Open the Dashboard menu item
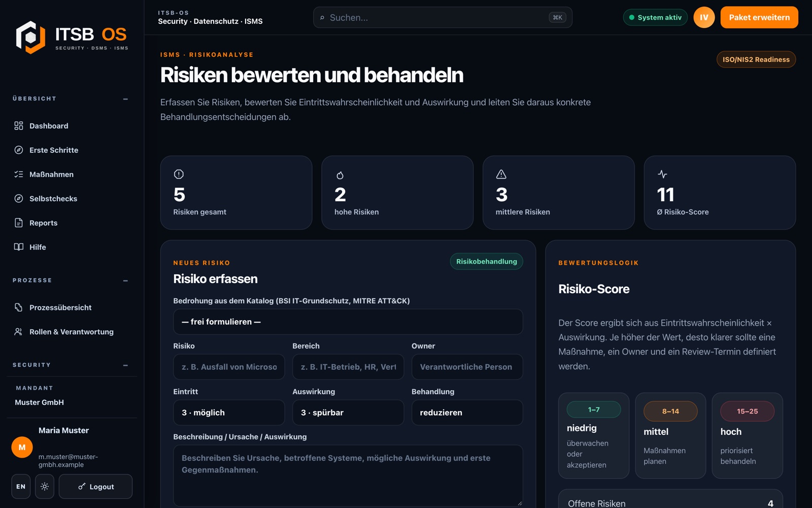The image size is (812, 508). (72, 125)
